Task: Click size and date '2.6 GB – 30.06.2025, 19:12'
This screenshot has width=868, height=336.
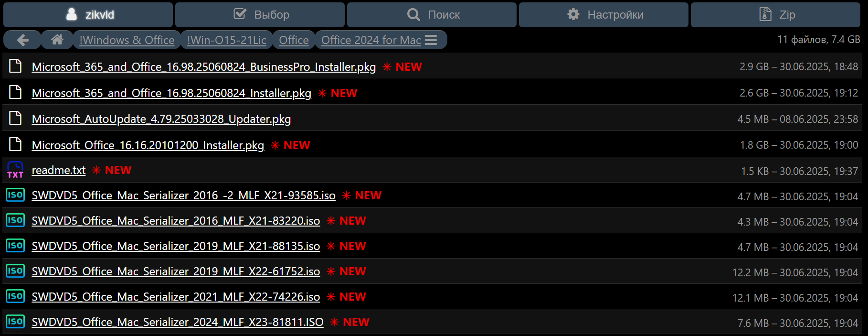Action: tap(799, 93)
